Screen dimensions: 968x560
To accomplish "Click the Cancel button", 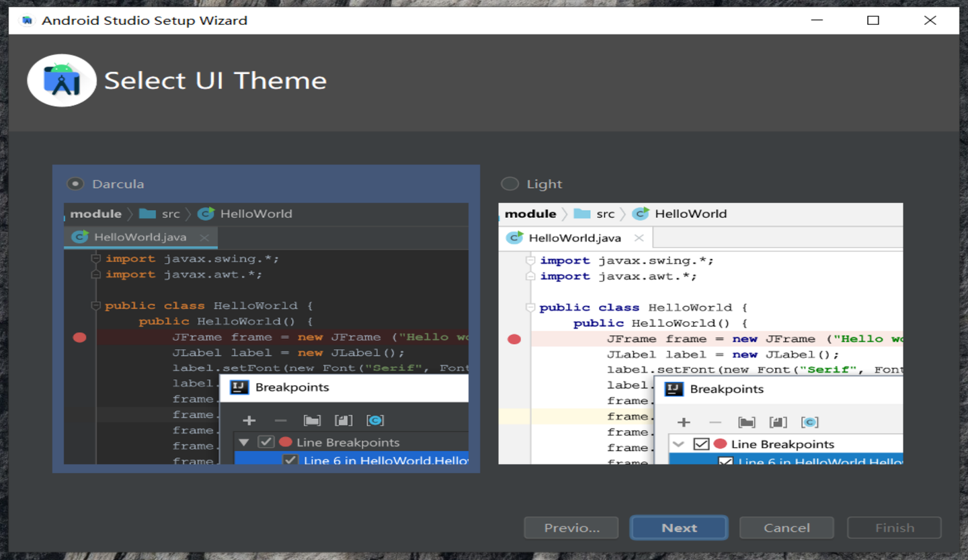I will [x=786, y=528].
